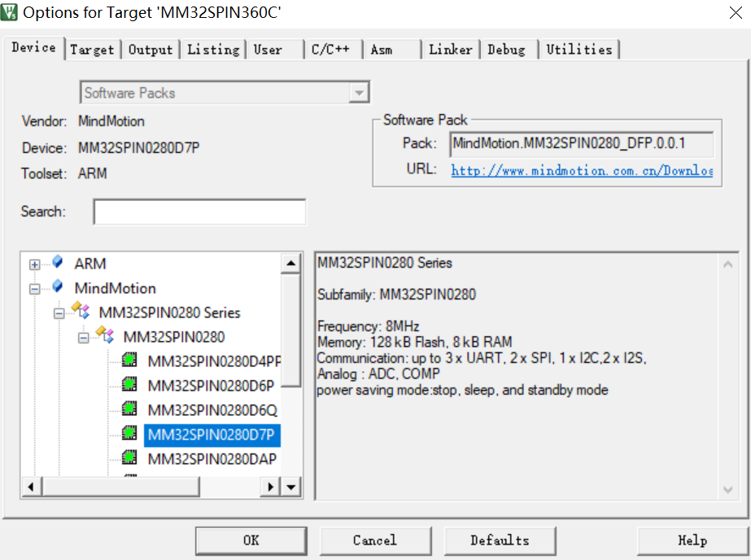This screenshot has height=560, width=751.
Task: Click the 'Subfamily: MM32SPIN0280' description line
Action: click(x=396, y=295)
